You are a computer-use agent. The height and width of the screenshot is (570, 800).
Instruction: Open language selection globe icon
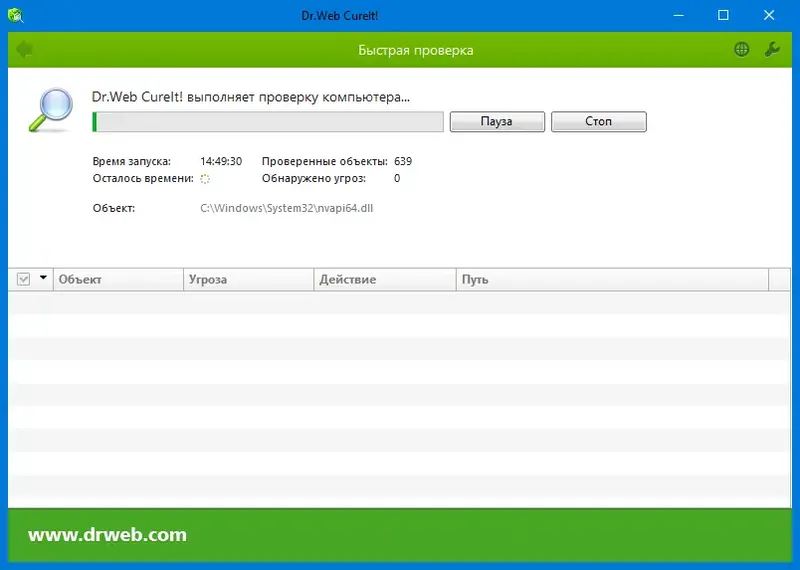point(741,49)
